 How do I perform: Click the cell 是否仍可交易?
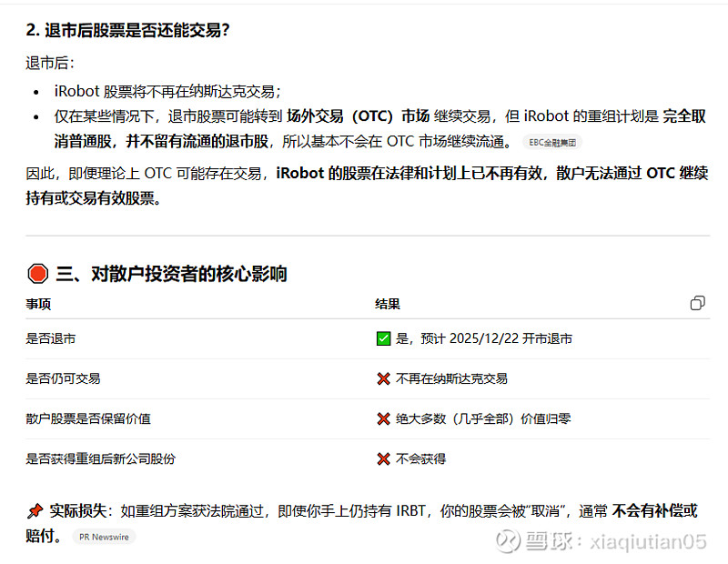point(63,378)
